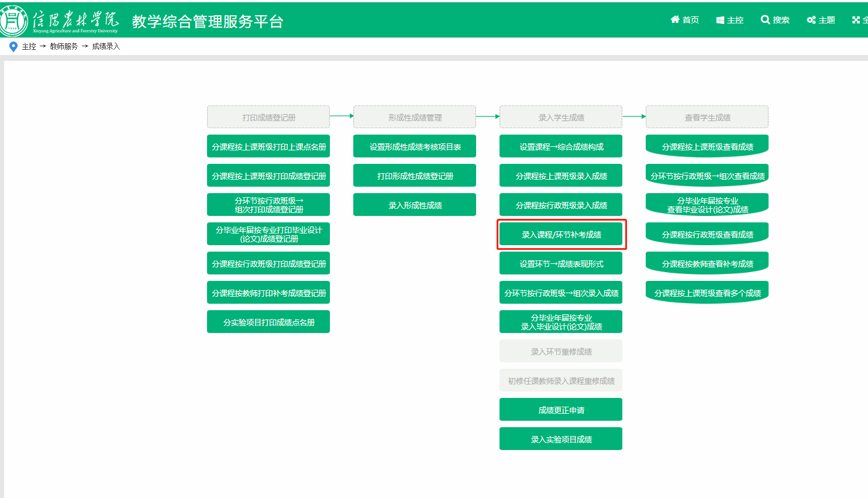Open 教师服务 in the breadcrumb
The height and width of the screenshot is (498, 868).
(64, 47)
